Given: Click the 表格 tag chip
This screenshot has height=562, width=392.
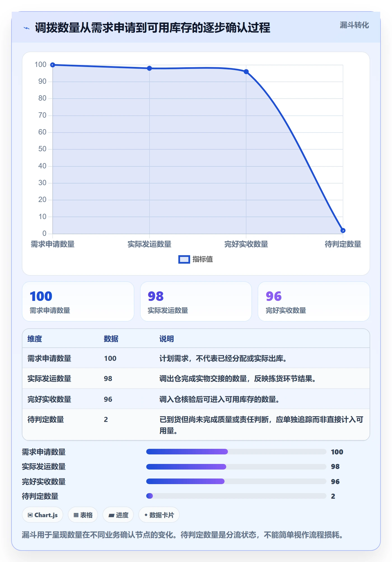Looking at the screenshot, I should [83, 515].
